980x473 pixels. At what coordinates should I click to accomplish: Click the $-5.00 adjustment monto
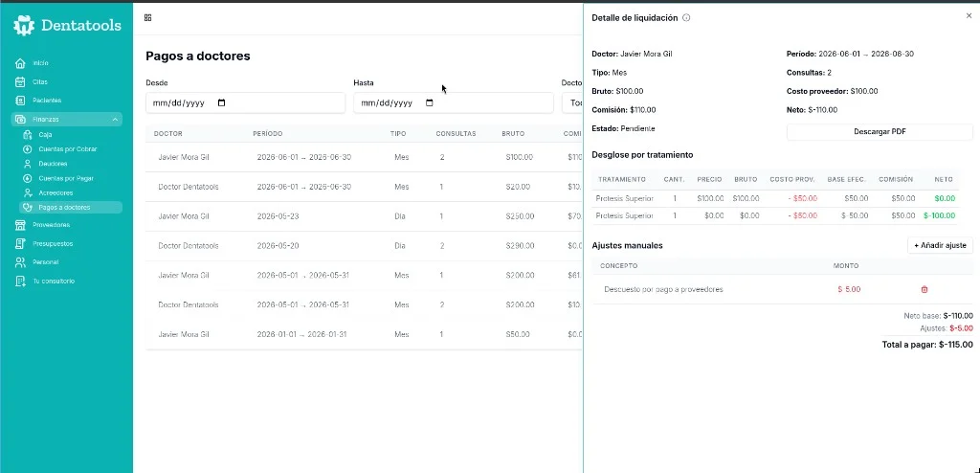click(849, 290)
